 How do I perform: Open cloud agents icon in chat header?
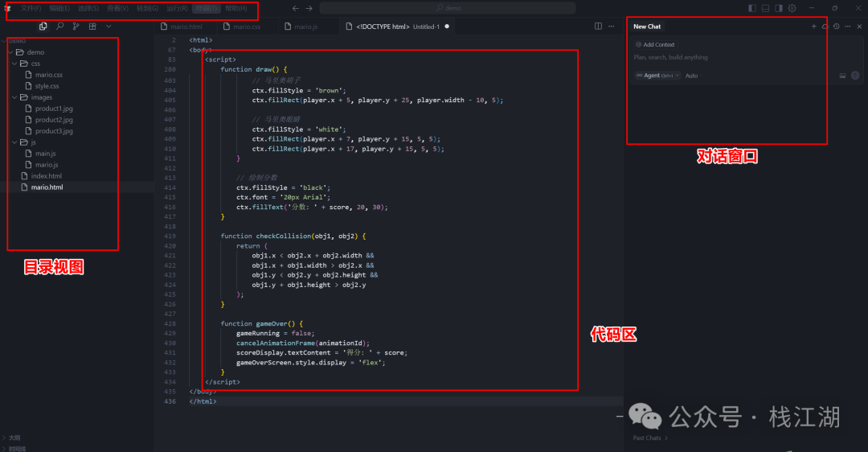pos(825,26)
